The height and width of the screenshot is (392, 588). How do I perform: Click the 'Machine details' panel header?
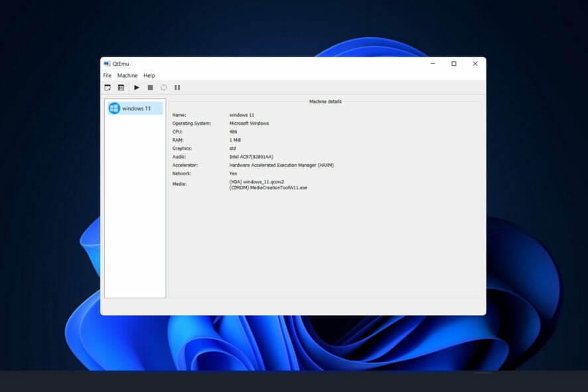tap(325, 101)
